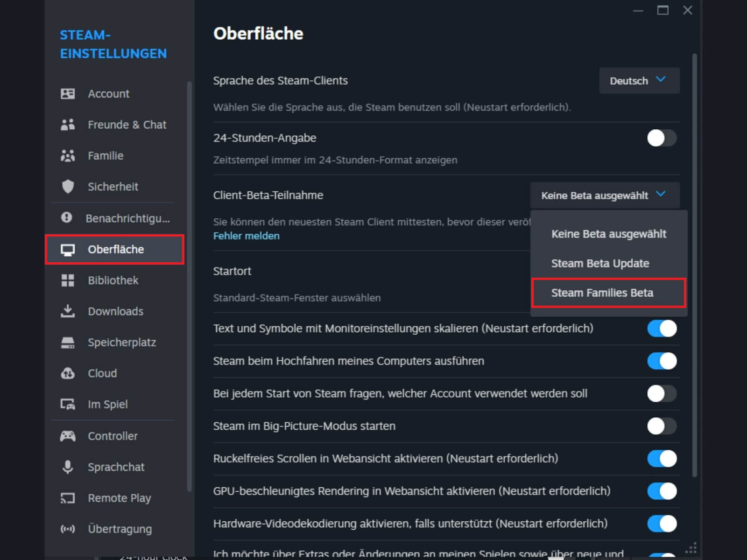Toggle Steam beim Hochfahren ausführen switch
This screenshot has width=747, height=560.
(x=662, y=361)
